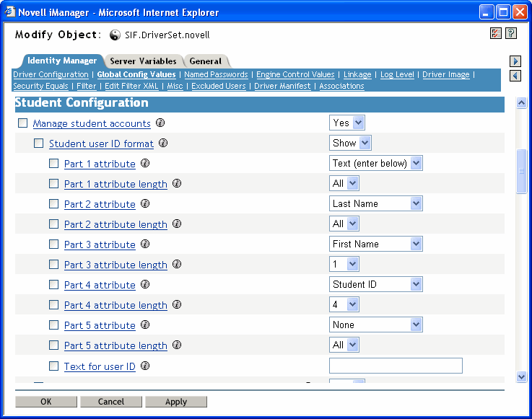Tick the Part 4 attribute length checkbox
This screenshot has width=532, height=419.
click(x=53, y=305)
